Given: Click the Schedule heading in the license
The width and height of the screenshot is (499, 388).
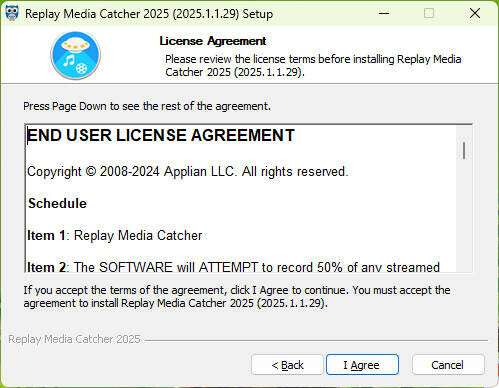Looking at the screenshot, I should pos(57,203).
